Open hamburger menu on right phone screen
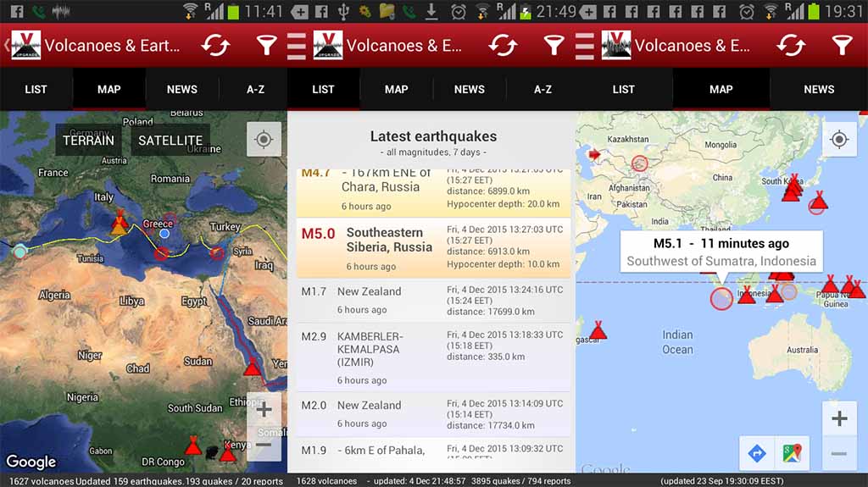Viewport: 868px width, 487px height. pos(584,46)
